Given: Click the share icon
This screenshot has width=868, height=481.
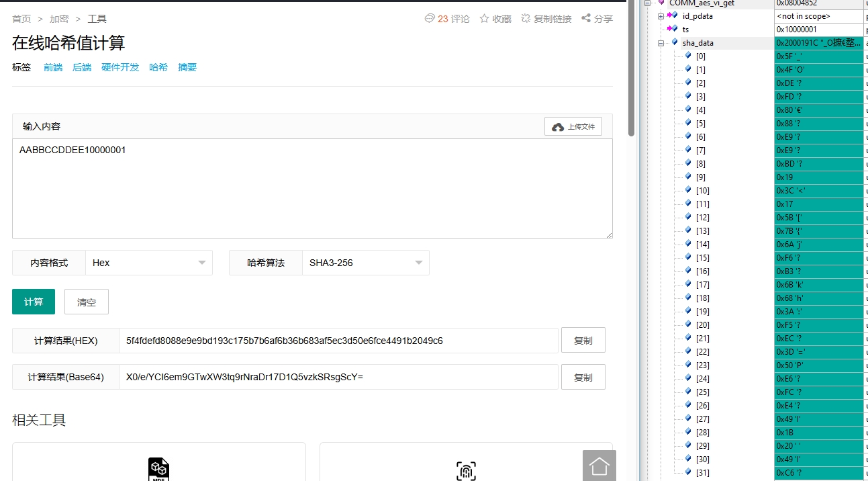Looking at the screenshot, I should (586, 19).
